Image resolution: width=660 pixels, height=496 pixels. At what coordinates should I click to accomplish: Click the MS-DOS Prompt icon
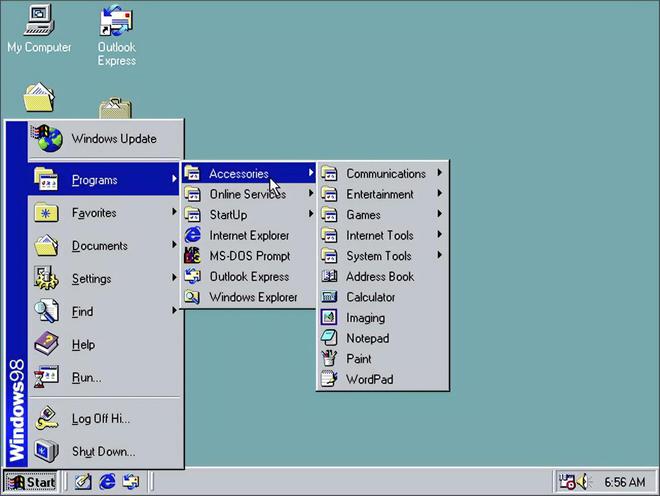(193, 256)
